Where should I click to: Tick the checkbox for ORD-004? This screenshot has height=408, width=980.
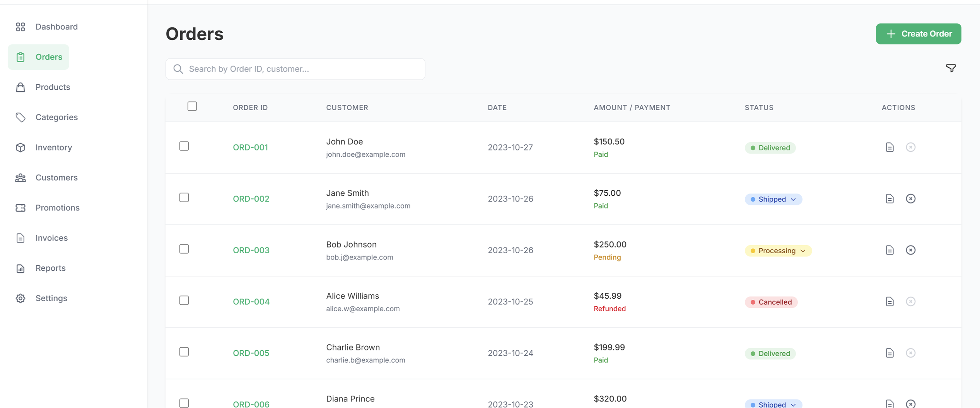pyautogui.click(x=184, y=300)
